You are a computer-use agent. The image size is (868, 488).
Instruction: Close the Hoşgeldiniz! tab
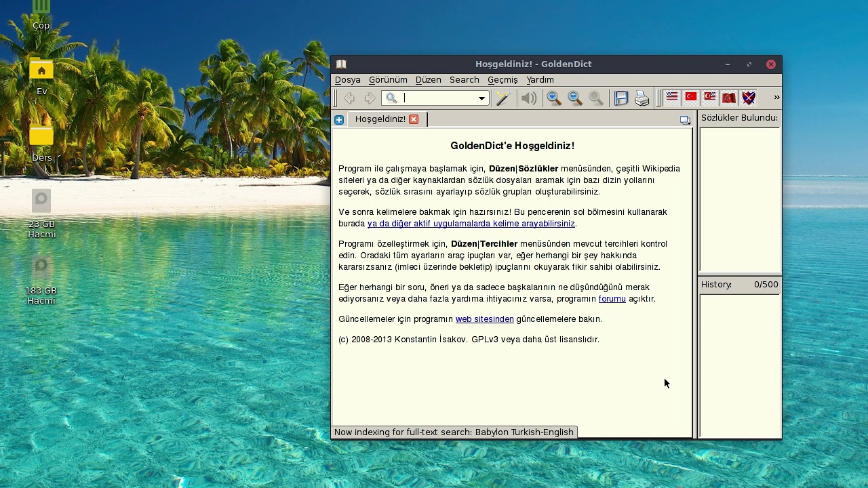point(414,119)
